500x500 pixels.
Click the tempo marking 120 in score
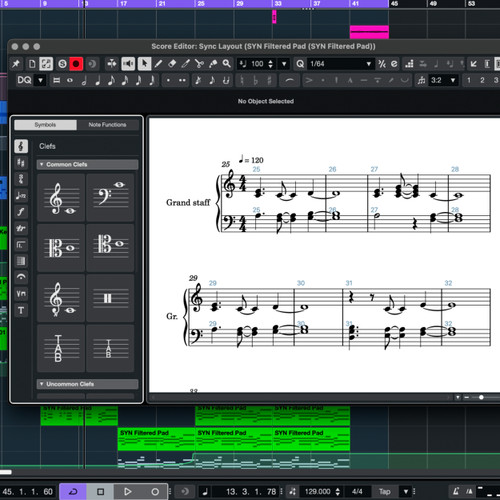point(251,160)
